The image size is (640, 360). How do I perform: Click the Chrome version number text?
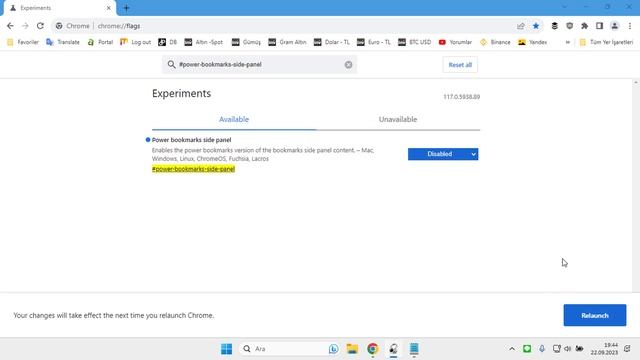(462, 97)
